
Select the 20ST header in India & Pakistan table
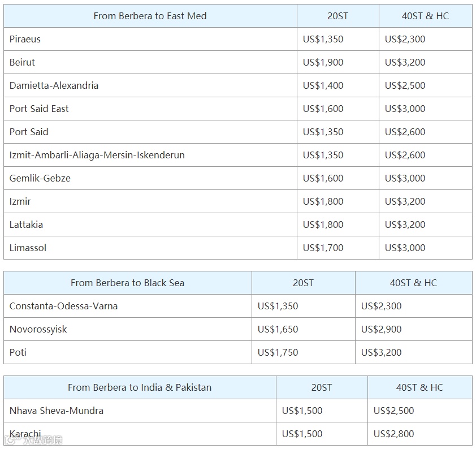[322, 387]
